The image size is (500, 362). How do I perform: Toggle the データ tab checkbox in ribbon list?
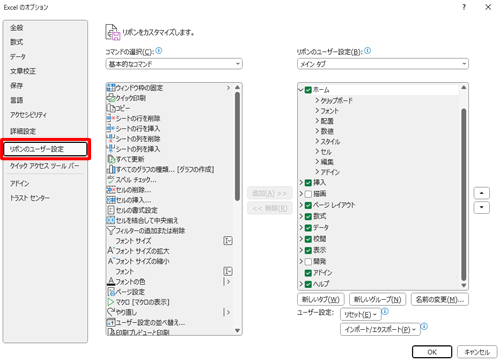308,228
